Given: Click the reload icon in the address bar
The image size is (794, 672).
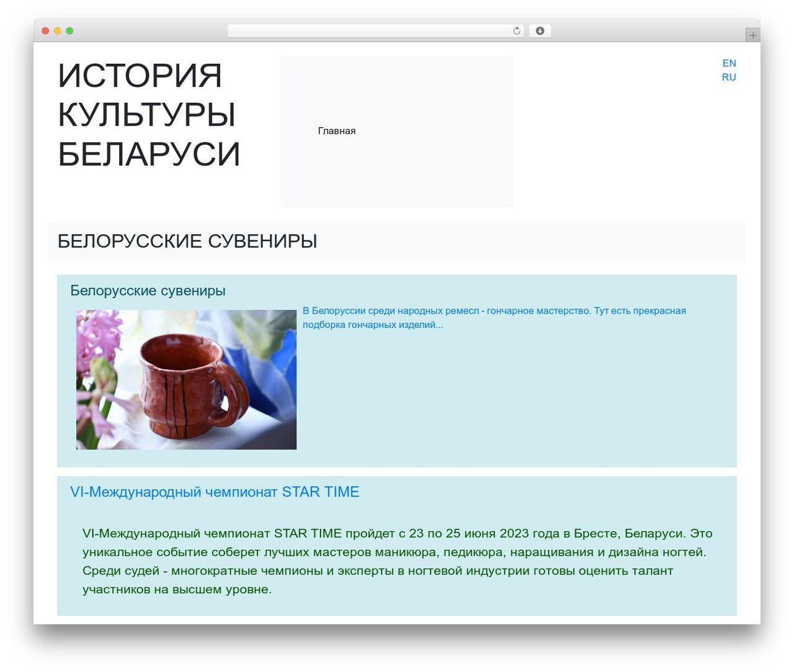Looking at the screenshot, I should (516, 31).
